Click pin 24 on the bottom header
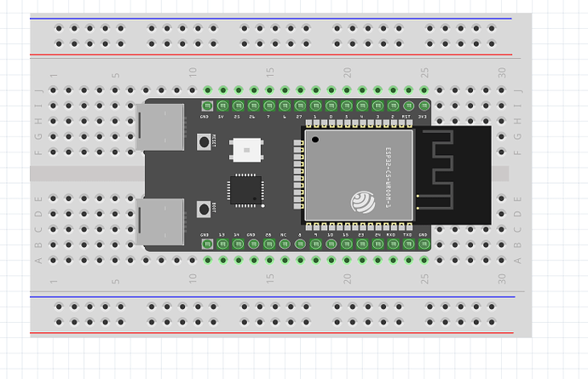Image resolution: width=588 pixels, height=379 pixels. point(378,244)
